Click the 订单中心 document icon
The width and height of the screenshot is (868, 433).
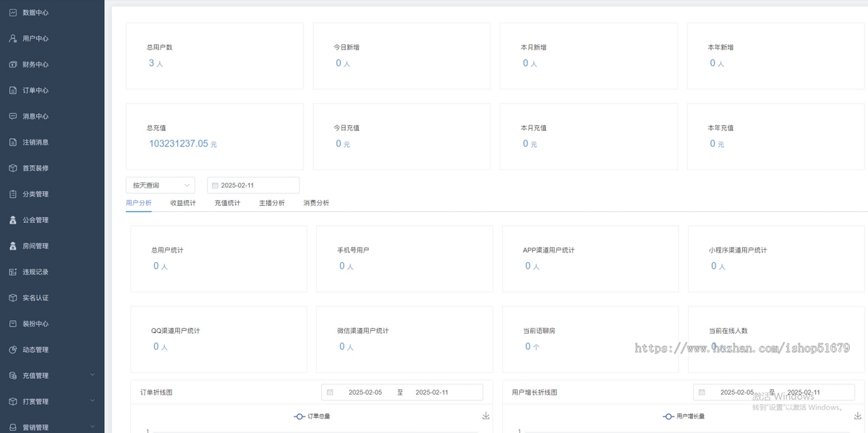click(13, 91)
